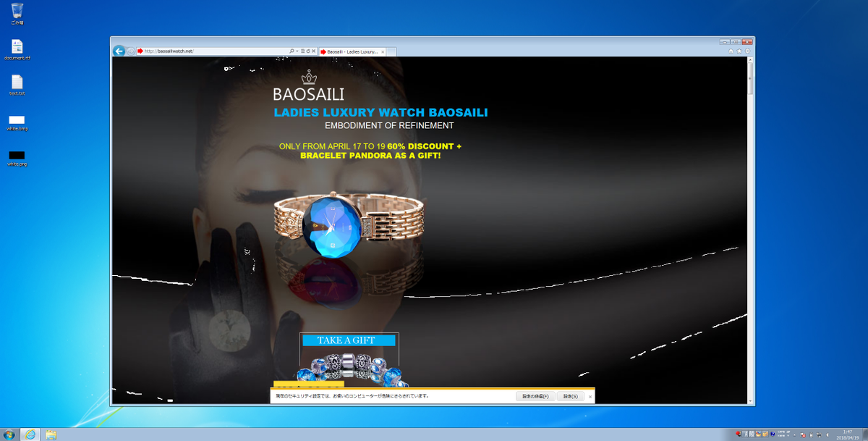Click the refresh icon in address bar
This screenshot has height=441, width=868.
point(308,51)
